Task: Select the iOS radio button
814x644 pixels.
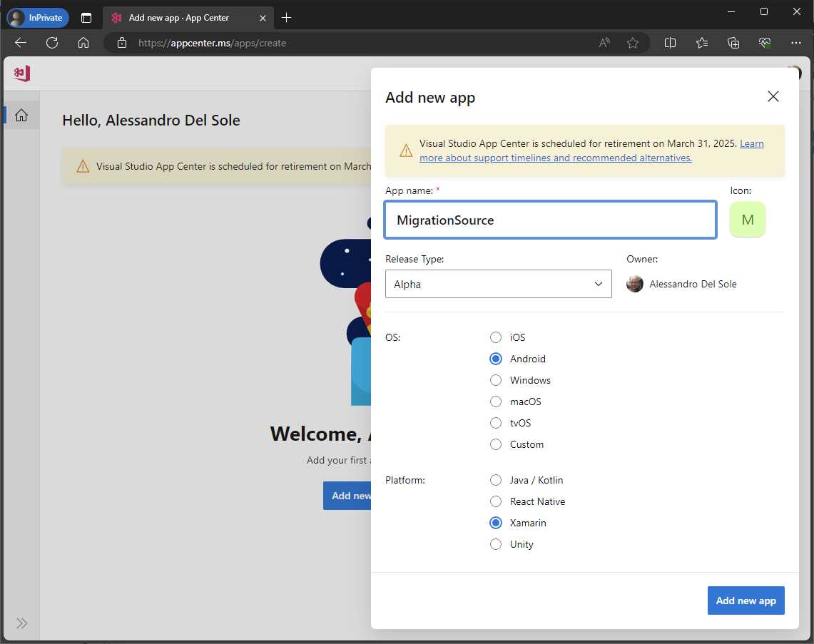Action: (x=496, y=337)
